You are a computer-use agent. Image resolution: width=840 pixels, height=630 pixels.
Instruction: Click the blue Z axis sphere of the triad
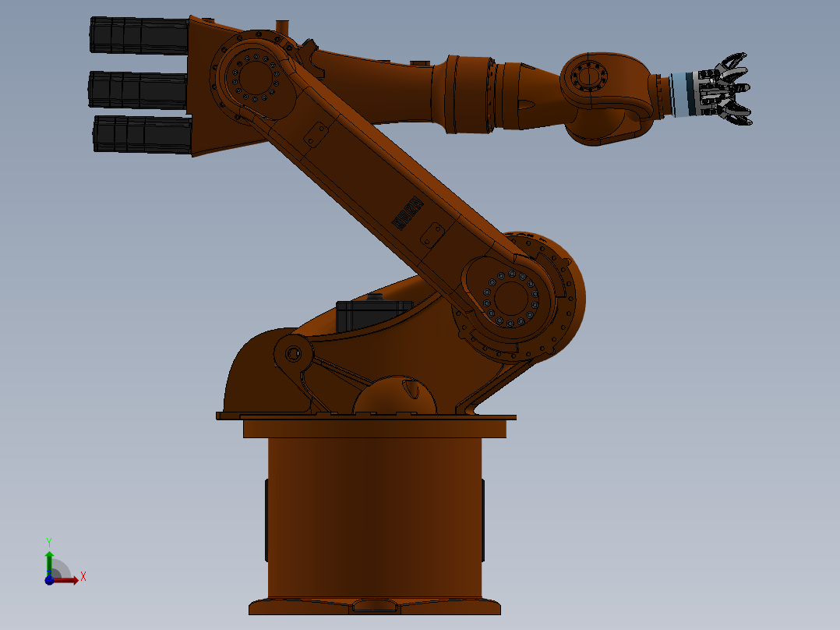[49, 581]
